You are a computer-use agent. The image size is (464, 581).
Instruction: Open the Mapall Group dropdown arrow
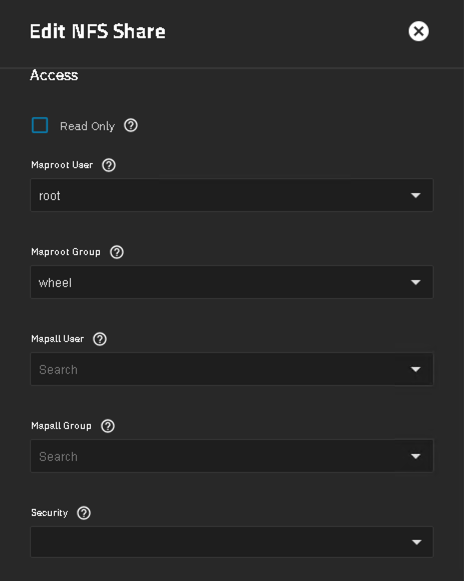(415, 456)
